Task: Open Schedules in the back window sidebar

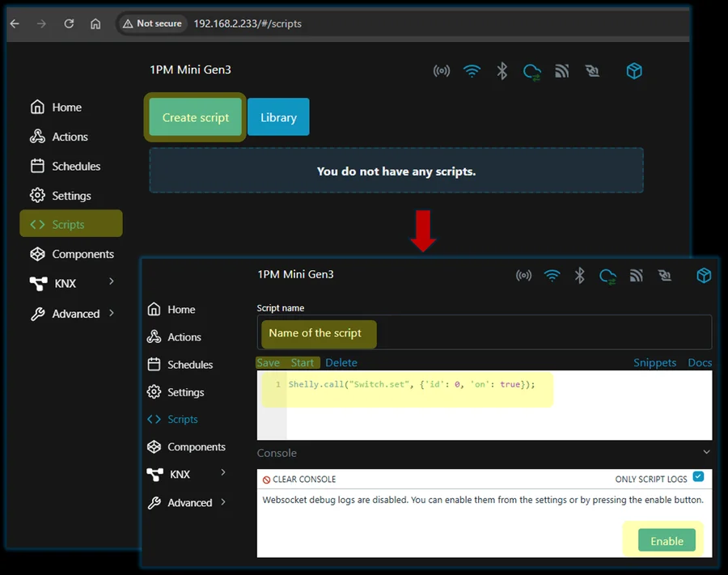Action: pos(65,166)
